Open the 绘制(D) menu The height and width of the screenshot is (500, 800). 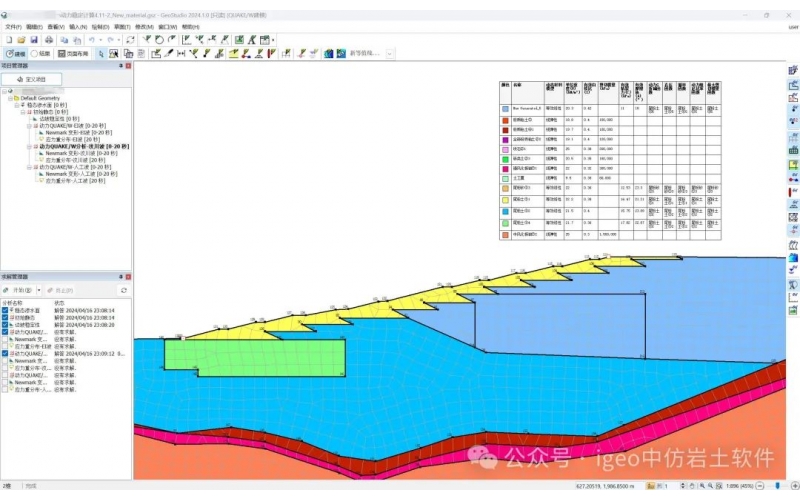[100, 27]
